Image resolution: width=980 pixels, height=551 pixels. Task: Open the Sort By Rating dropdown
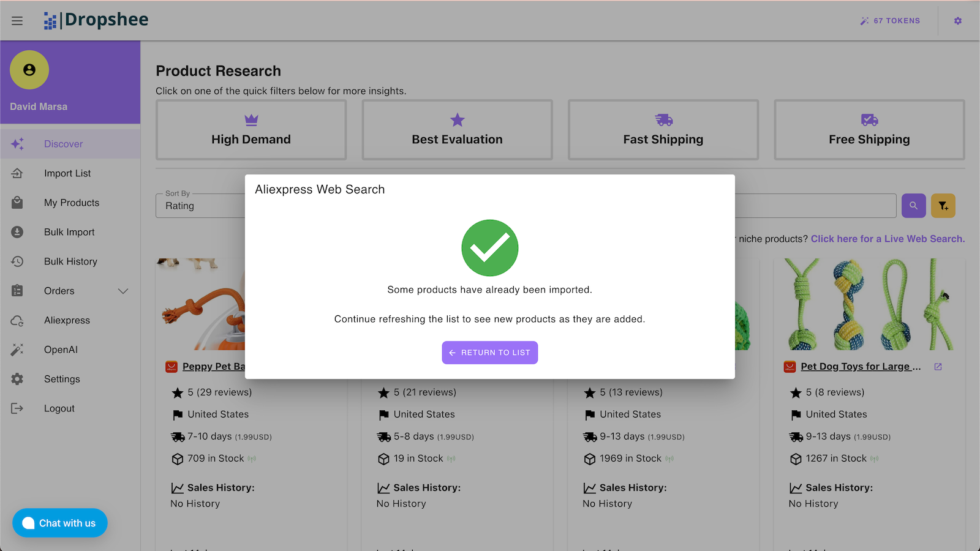pyautogui.click(x=201, y=206)
